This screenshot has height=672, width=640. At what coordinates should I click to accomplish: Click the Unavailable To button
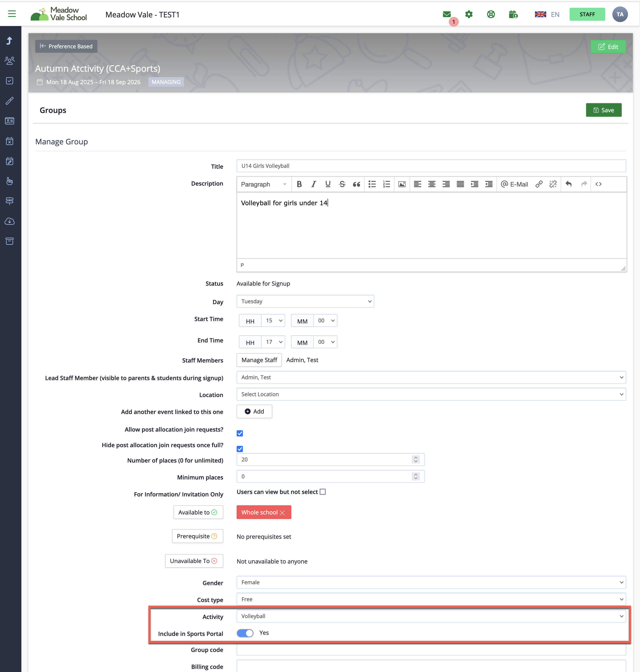[194, 561]
